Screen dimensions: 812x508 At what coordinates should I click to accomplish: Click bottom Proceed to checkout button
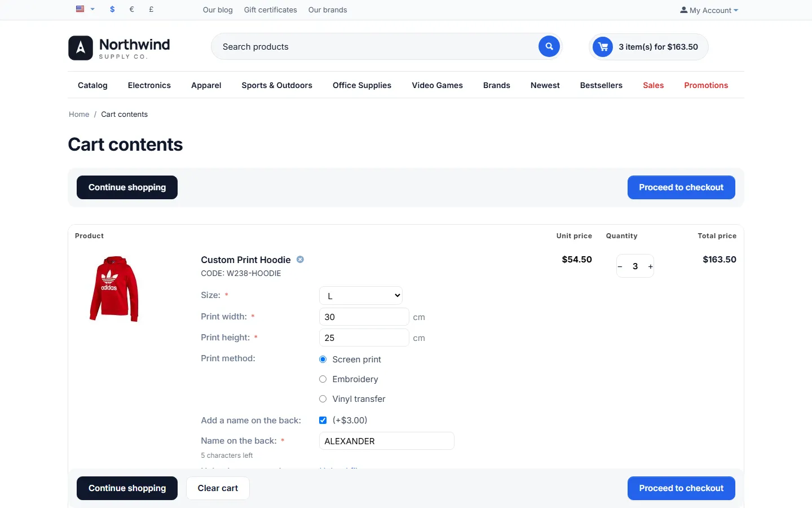pyautogui.click(x=681, y=488)
